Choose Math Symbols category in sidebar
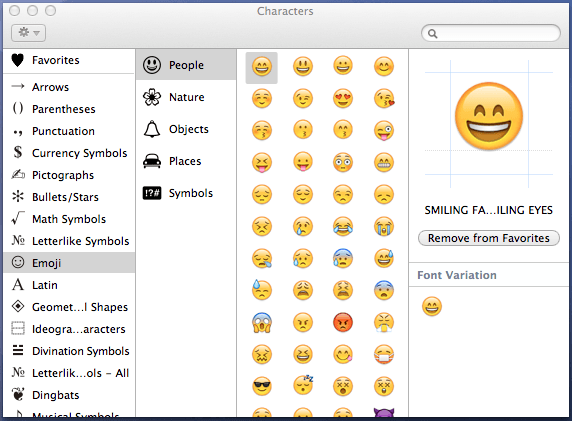 click(x=69, y=219)
